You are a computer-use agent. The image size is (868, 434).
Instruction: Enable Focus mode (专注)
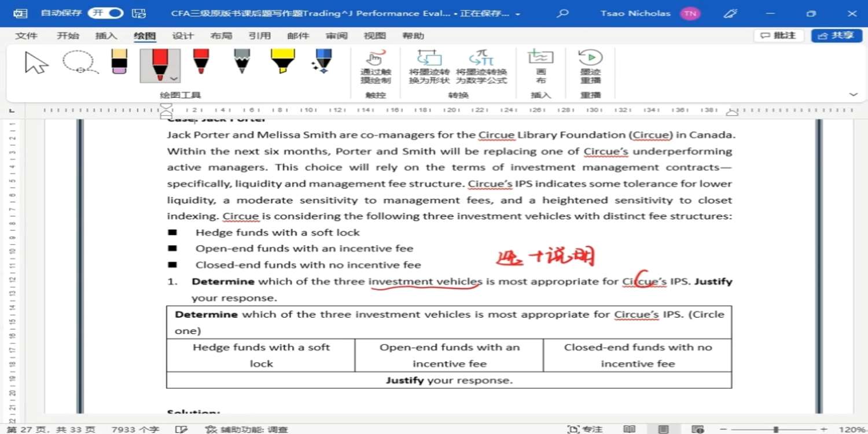tap(585, 429)
